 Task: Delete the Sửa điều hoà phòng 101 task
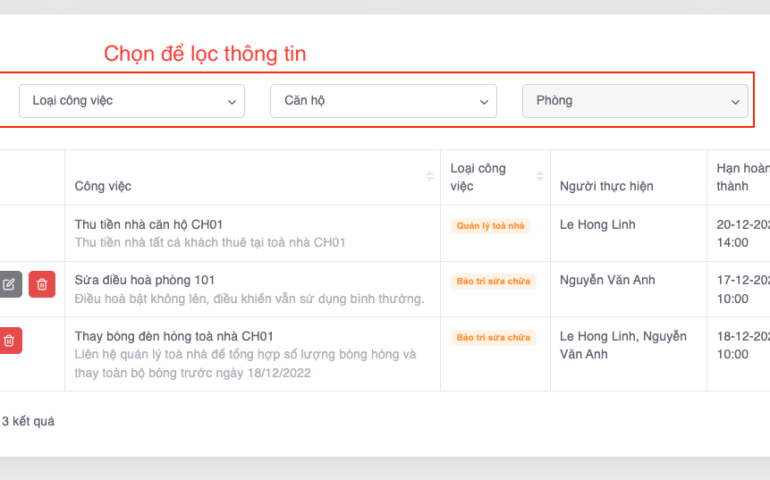[x=42, y=284]
